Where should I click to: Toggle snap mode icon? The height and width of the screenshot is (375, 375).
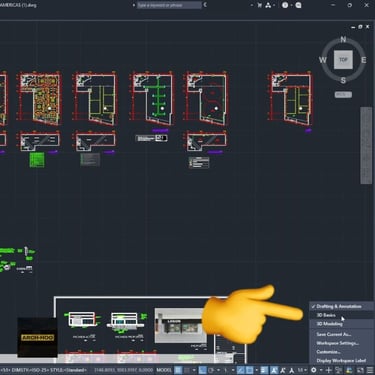coord(187,370)
